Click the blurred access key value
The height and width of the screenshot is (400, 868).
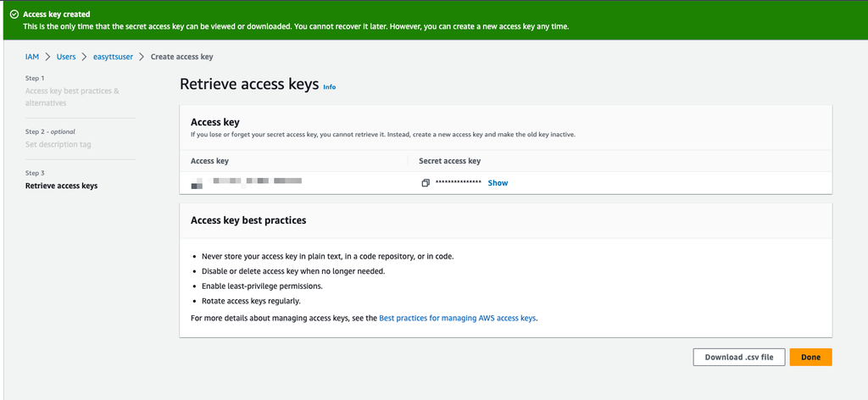coord(247,183)
